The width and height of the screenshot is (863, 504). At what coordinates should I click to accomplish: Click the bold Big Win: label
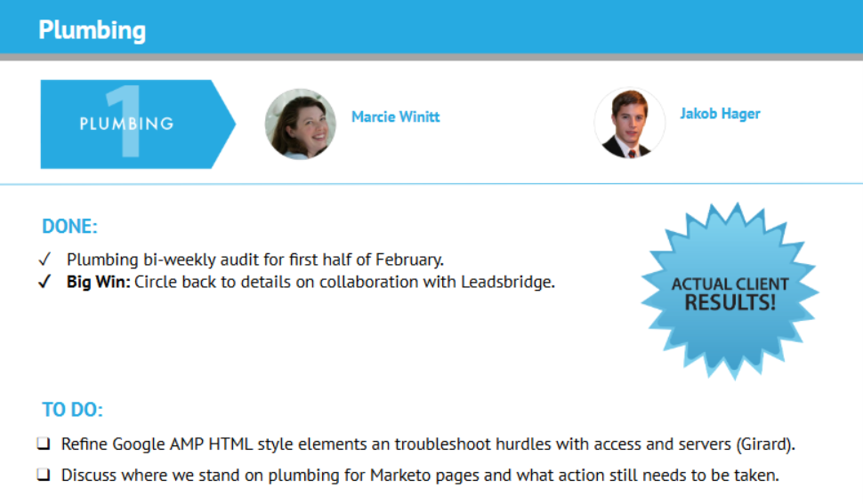pyautogui.click(x=99, y=284)
